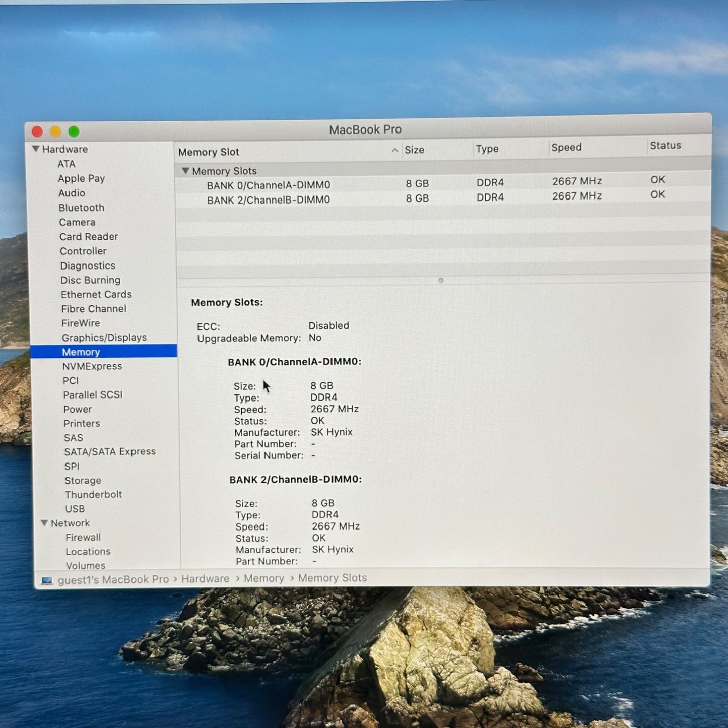Select Bluetooth in the sidebar

(x=82, y=208)
